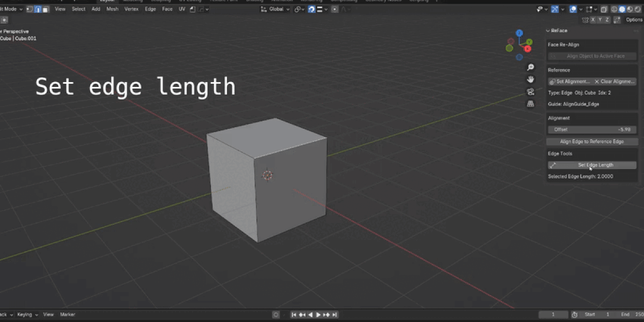Open the View menu in viewport header
The height and width of the screenshot is (322, 644).
tap(60, 9)
